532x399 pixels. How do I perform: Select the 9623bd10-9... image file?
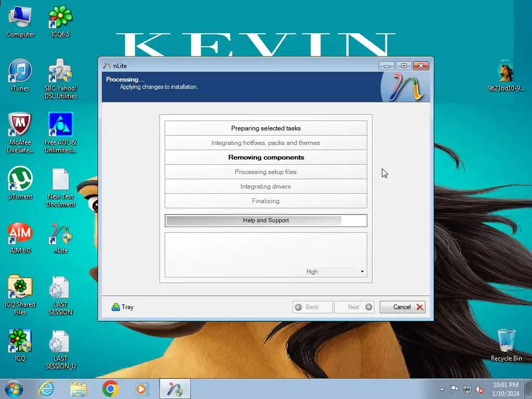pos(506,75)
